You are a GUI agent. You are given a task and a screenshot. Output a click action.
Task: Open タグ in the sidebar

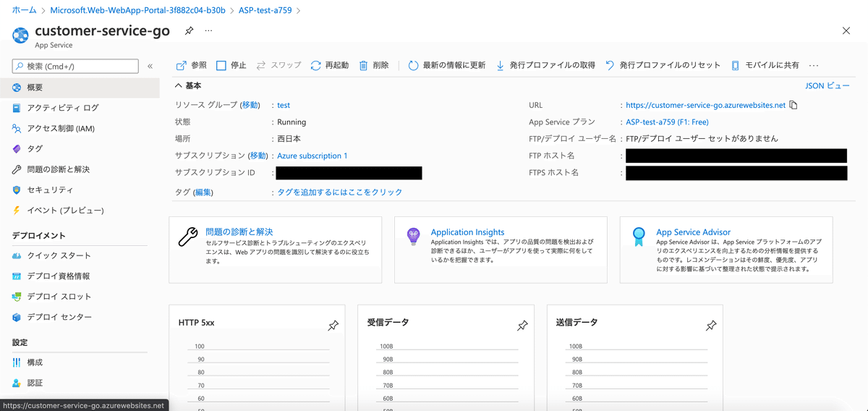coord(80,149)
